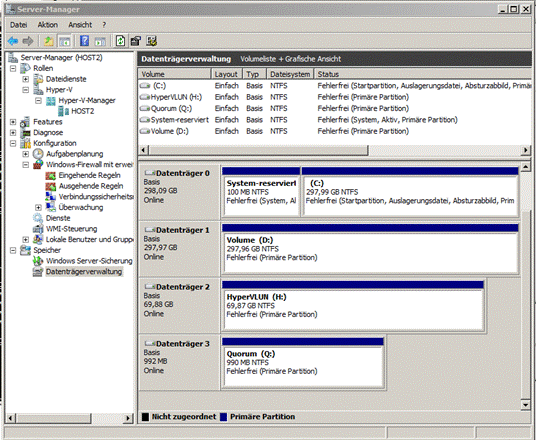Collapse the Konfiguration tree node

tap(13, 143)
